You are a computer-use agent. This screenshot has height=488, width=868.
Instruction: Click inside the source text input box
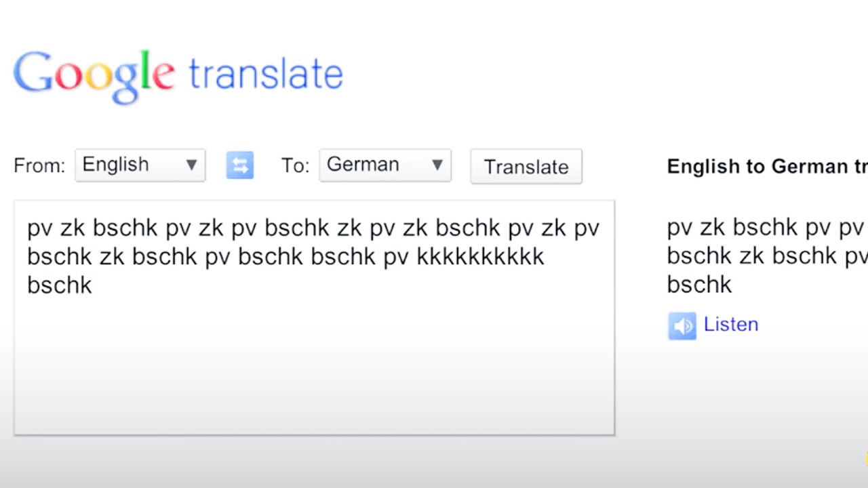coord(314,317)
